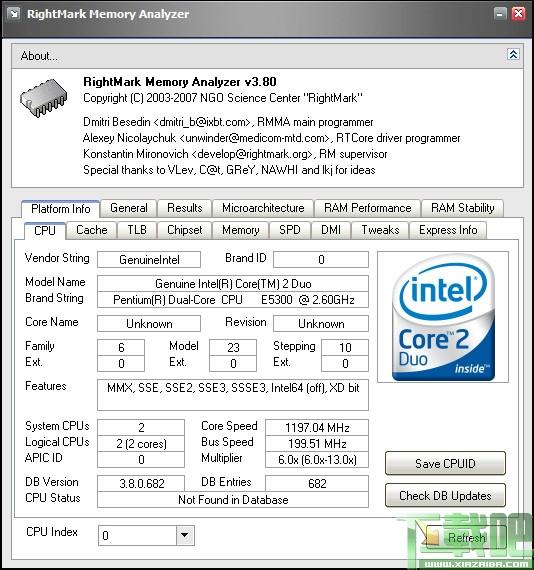Viewport: 534px width, 570px height.
Task: Click the Brand ID field
Action: pyautogui.click(x=321, y=260)
